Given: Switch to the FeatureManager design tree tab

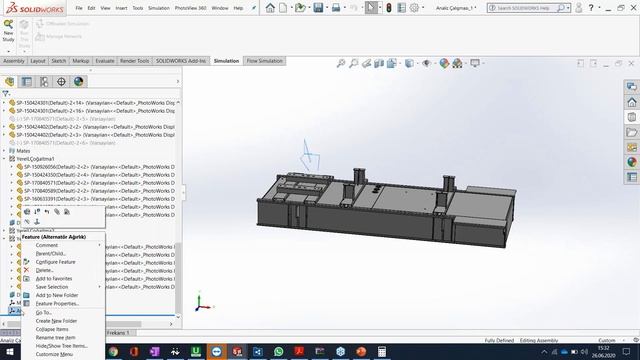Looking at the screenshot, I should (9, 82).
